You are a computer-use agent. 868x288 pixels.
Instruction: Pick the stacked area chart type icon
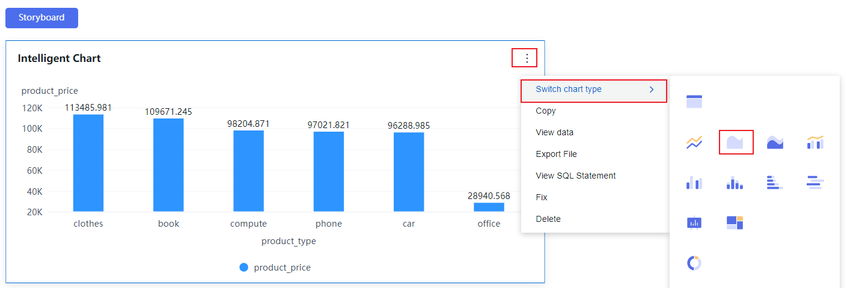(775, 142)
